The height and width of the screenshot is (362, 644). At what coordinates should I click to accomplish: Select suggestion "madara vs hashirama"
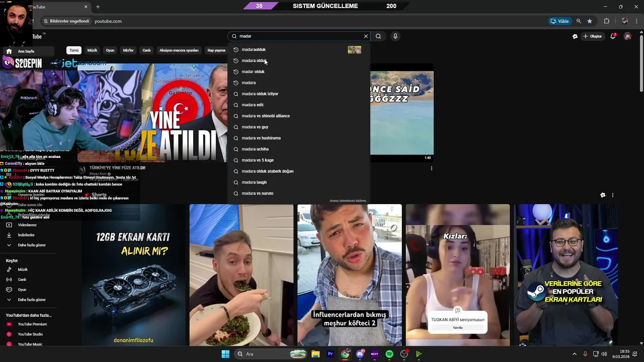(299, 138)
